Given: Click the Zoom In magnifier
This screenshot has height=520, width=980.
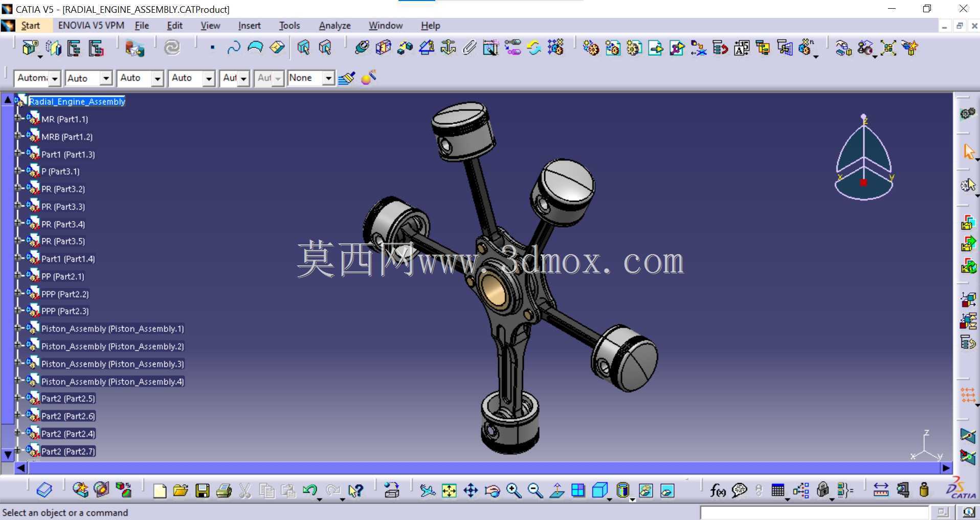Looking at the screenshot, I should point(514,491).
